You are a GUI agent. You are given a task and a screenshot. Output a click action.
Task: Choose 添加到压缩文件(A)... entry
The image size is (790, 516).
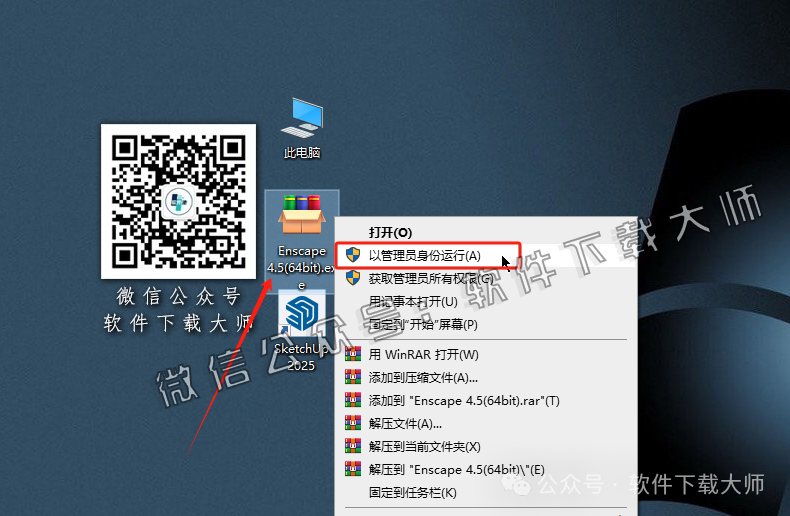486,377
